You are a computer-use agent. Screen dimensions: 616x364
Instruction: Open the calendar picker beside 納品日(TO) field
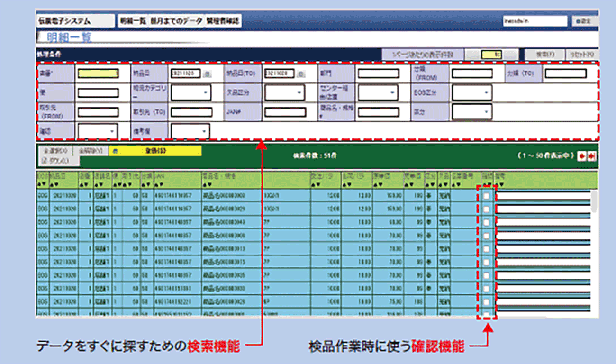301,73
